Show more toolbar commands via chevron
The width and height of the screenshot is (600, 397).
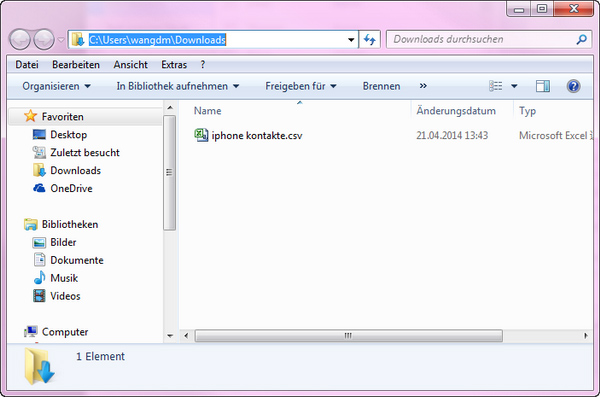423,86
